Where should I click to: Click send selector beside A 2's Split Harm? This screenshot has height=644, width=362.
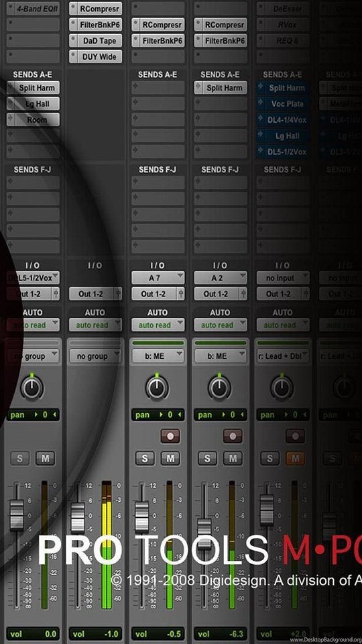click(198, 87)
